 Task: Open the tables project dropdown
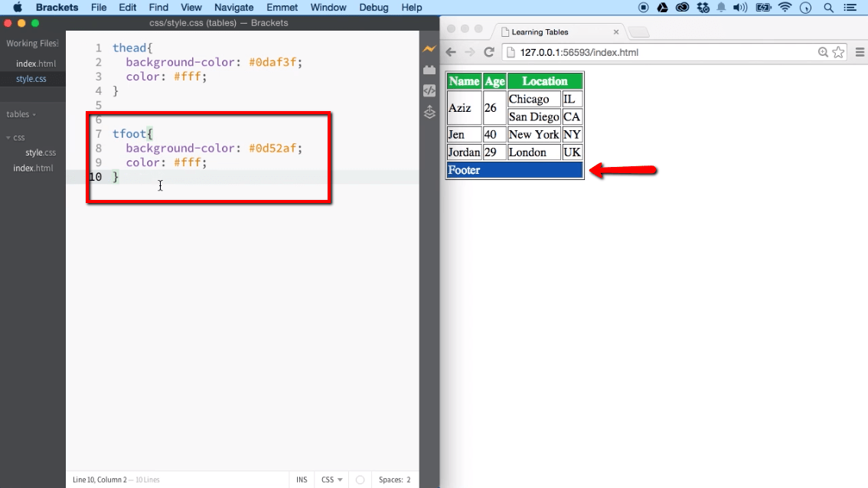point(21,114)
